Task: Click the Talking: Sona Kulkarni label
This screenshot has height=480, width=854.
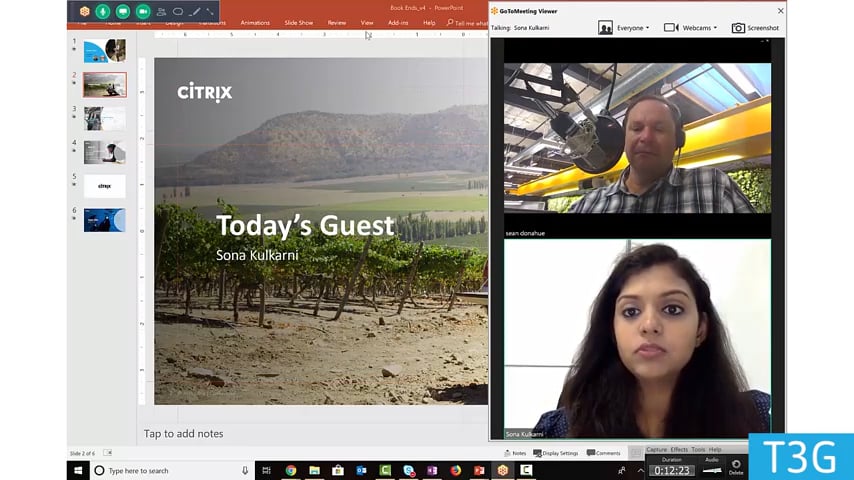Action: pos(520,28)
